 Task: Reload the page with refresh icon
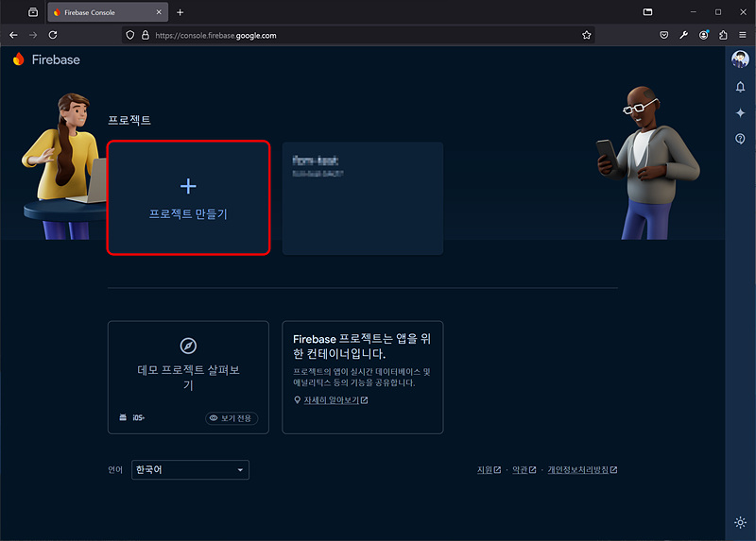tap(53, 35)
